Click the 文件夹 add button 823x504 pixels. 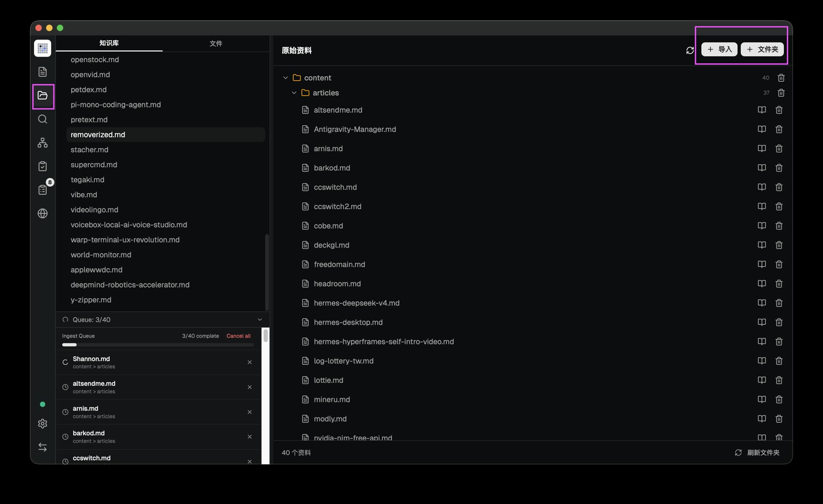pos(762,49)
